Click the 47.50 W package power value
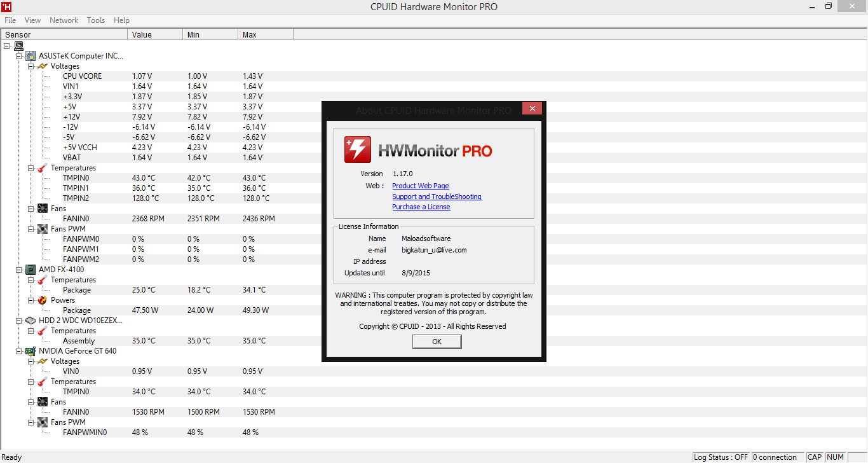This screenshot has width=868, height=463. click(146, 310)
